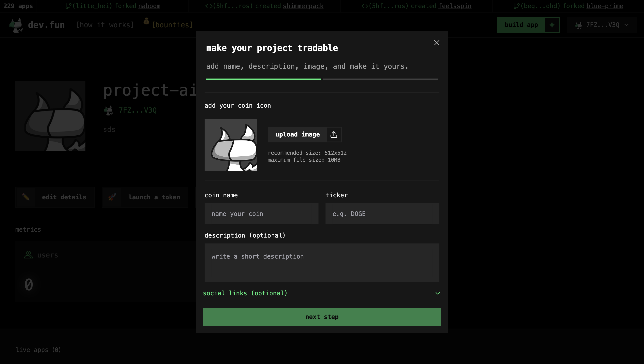
Task: Click the step progress bar second segment
Action: click(x=380, y=79)
